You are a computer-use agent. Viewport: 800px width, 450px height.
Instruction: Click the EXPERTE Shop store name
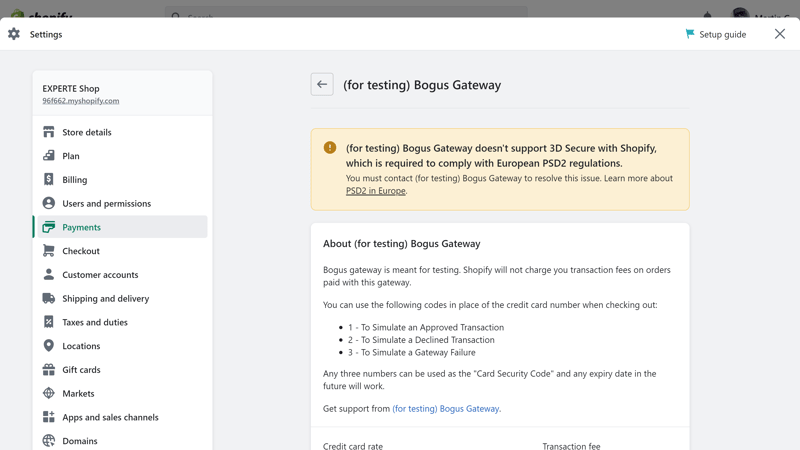(x=71, y=88)
